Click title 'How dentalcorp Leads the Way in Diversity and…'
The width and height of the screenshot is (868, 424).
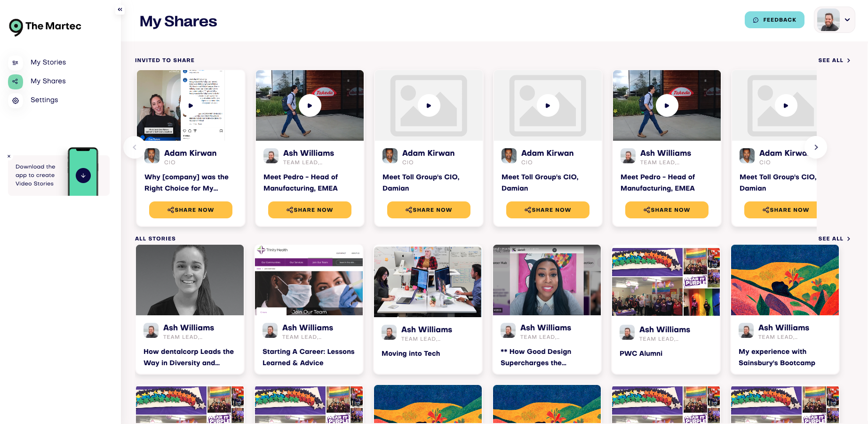(x=189, y=357)
